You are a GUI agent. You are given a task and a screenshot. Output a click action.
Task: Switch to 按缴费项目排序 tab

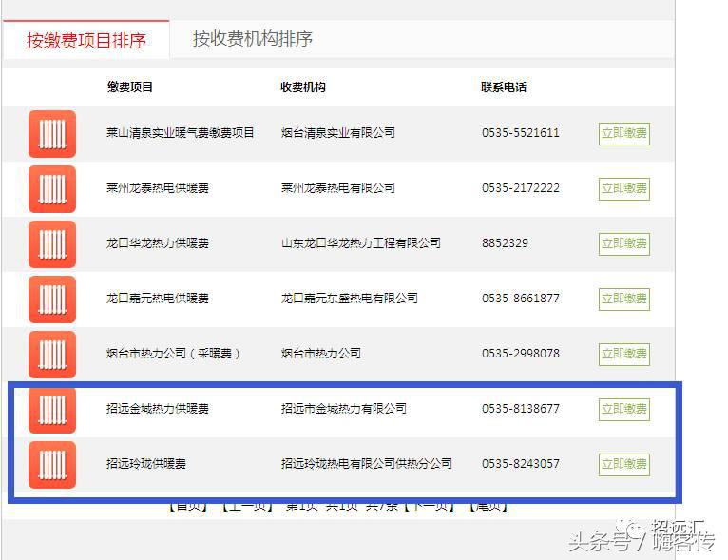(x=86, y=40)
